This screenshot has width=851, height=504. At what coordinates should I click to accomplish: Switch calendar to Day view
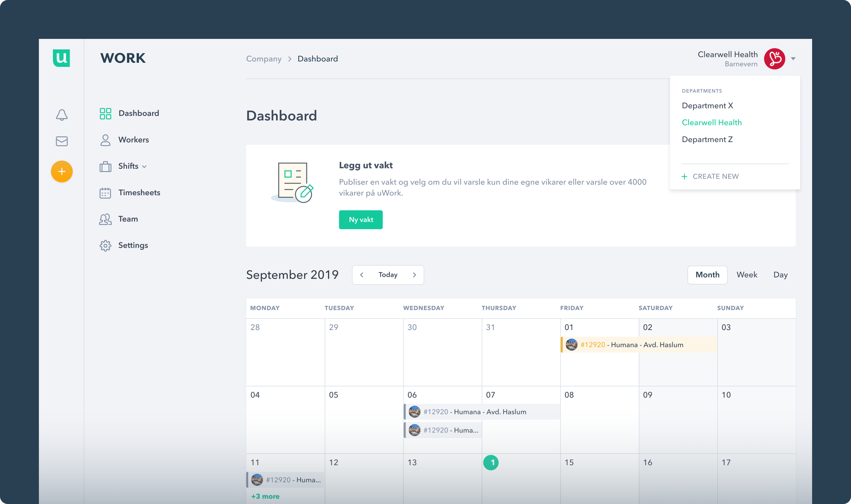pyautogui.click(x=781, y=275)
